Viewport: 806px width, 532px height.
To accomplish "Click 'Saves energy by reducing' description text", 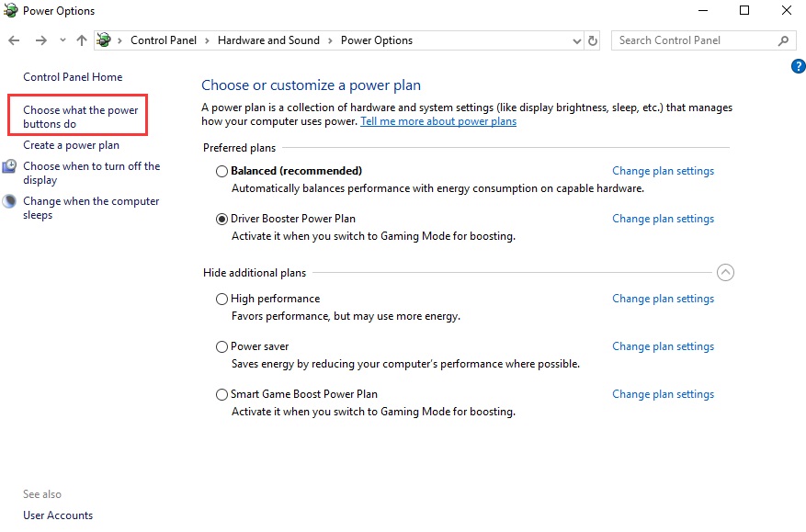I will point(405,364).
